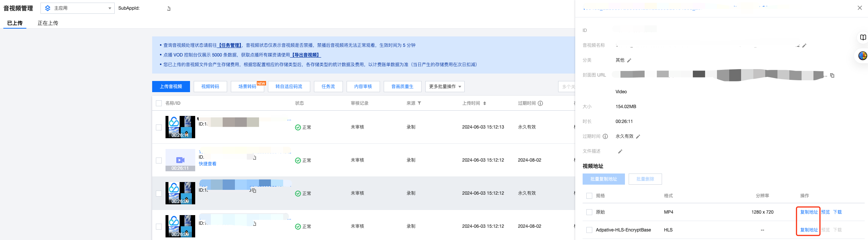The width and height of the screenshot is (868, 240).
Task: Download the 原始 MP4 video
Action: click(x=838, y=212)
